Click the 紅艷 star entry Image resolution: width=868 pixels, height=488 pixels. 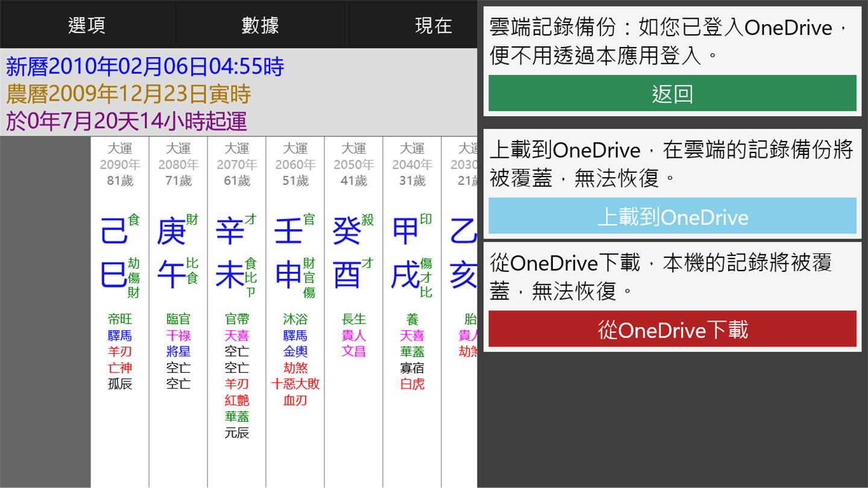237,400
